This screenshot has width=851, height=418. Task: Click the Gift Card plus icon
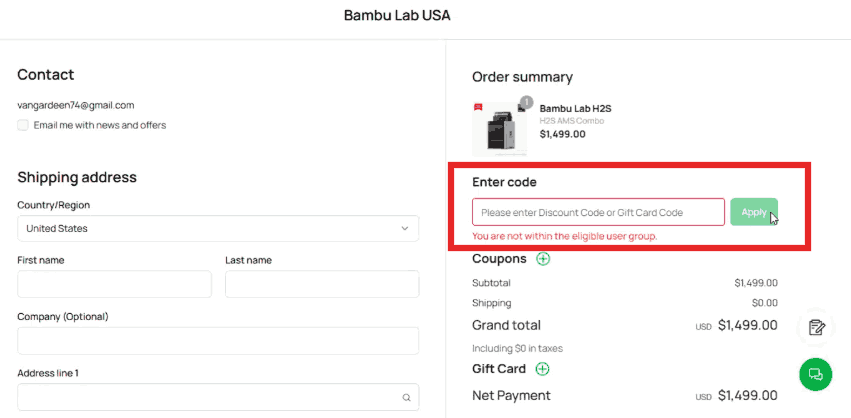542,369
